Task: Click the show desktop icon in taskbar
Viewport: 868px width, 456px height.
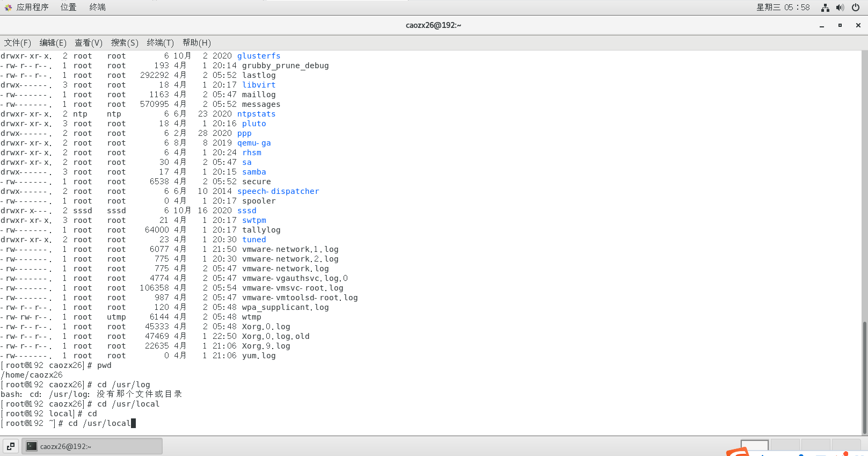Action: pos(11,446)
